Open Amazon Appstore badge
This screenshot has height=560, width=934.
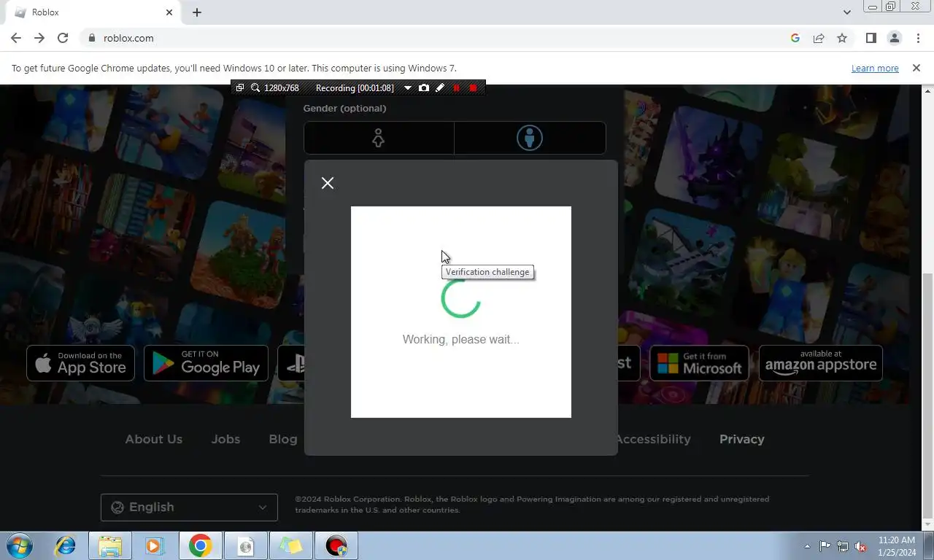821,363
